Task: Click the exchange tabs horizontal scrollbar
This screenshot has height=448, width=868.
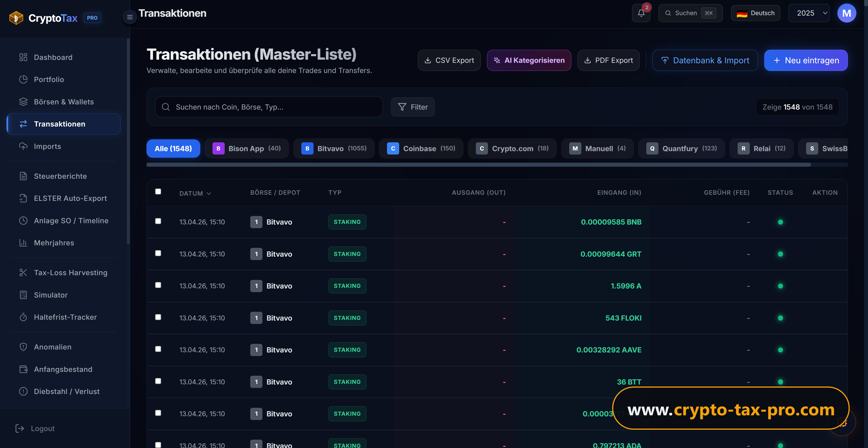Action: click(479, 165)
